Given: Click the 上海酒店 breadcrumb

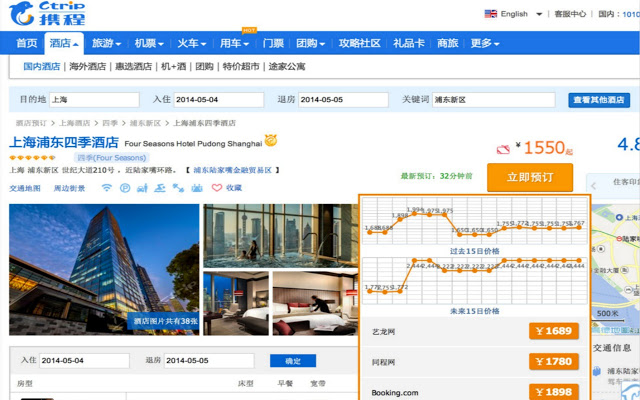Looking at the screenshot, I should (x=74, y=123).
